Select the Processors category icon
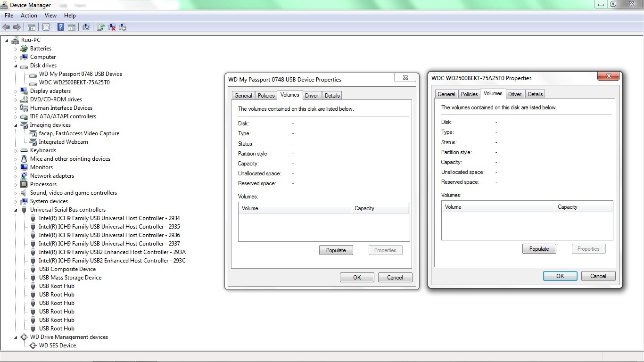 pos(24,184)
